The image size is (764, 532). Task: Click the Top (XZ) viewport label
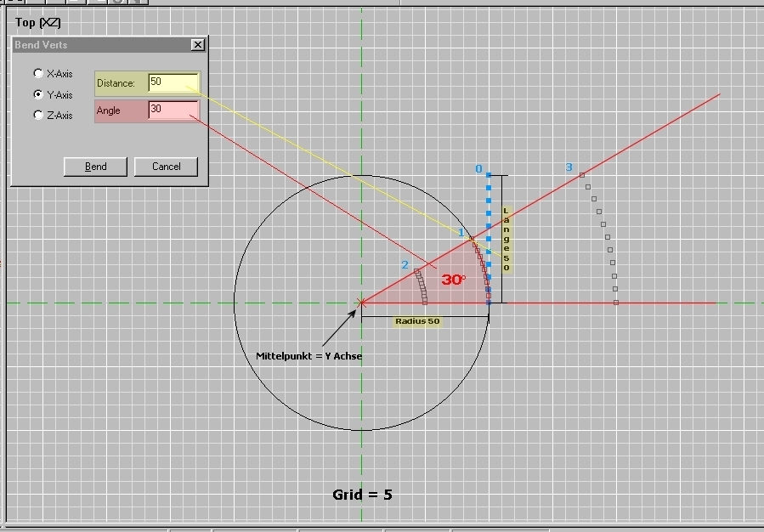[x=37, y=23]
